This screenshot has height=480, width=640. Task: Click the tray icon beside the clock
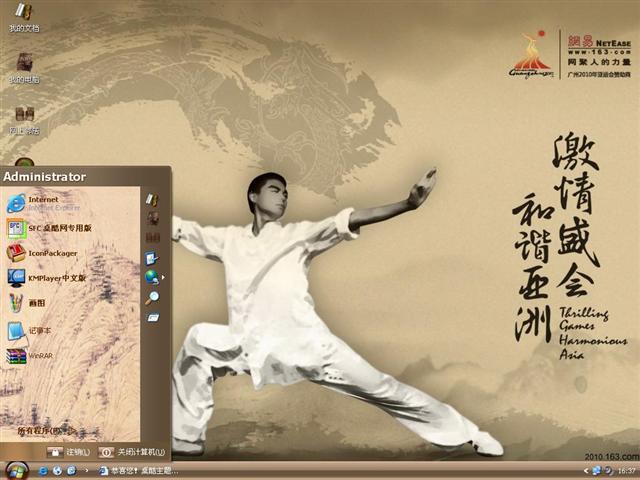point(609,471)
